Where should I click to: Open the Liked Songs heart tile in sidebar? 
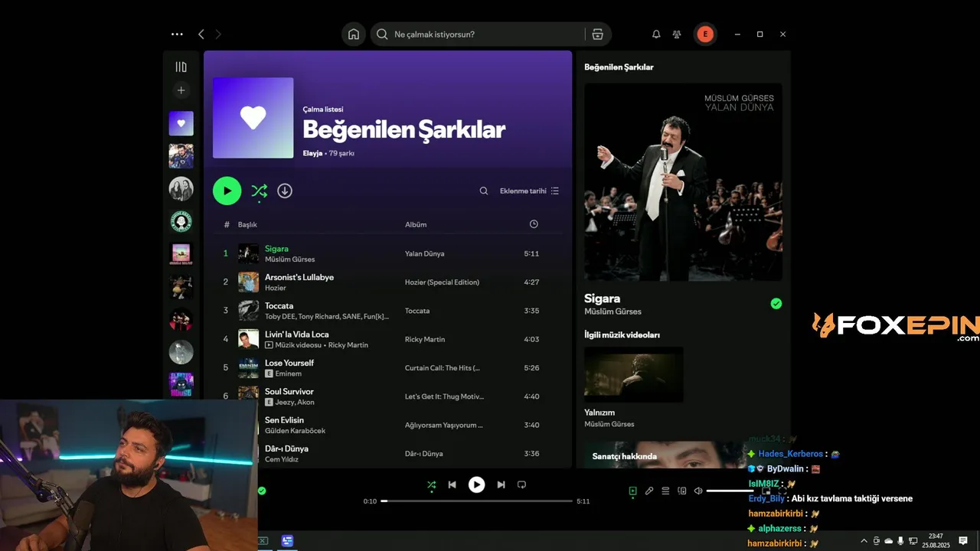[x=181, y=123]
